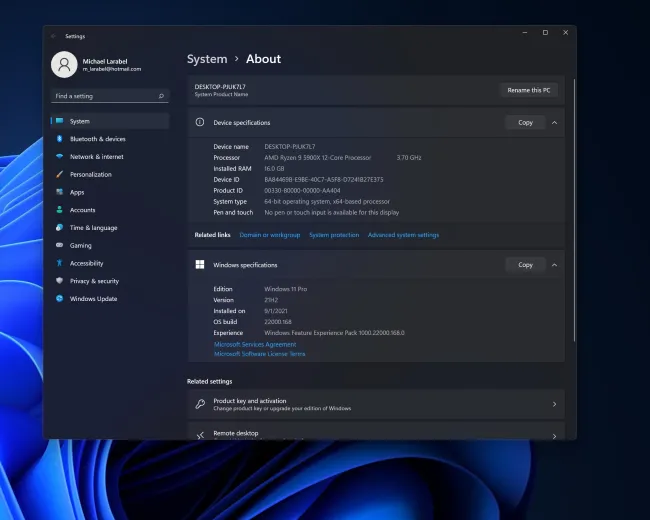Image resolution: width=650 pixels, height=520 pixels.
Task: Open the Remote desktop row
Action: click(x=376, y=432)
